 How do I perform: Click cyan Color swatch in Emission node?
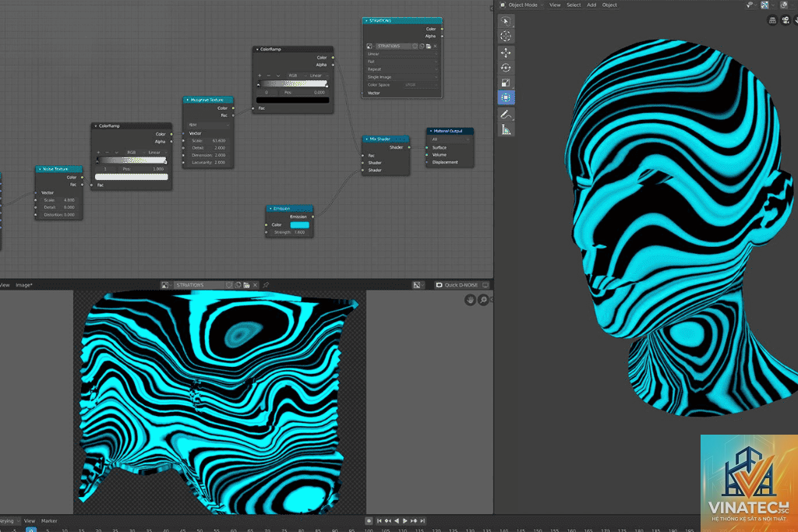(x=299, y=225)
